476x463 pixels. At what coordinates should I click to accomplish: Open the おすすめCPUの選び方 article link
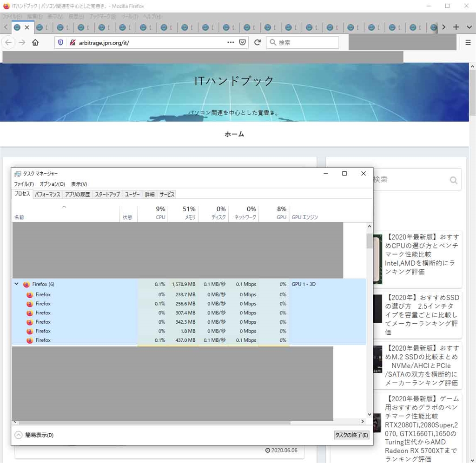coord(421,254)
